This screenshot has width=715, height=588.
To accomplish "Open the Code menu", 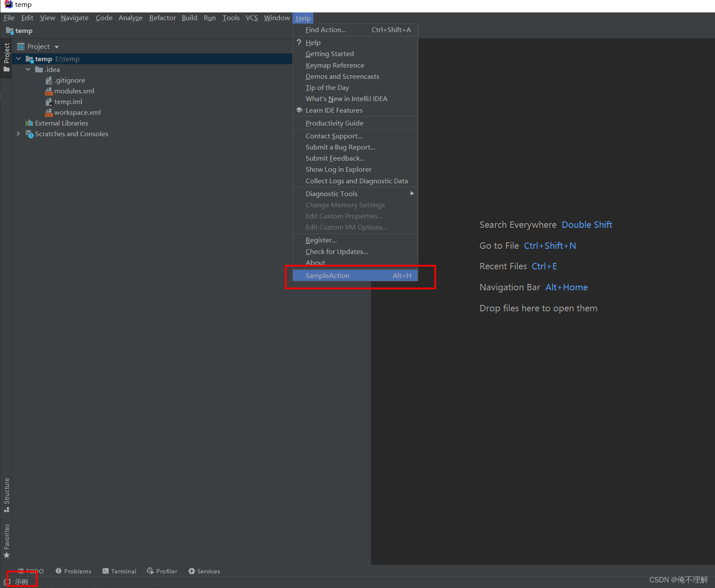I will pos(104,18).
